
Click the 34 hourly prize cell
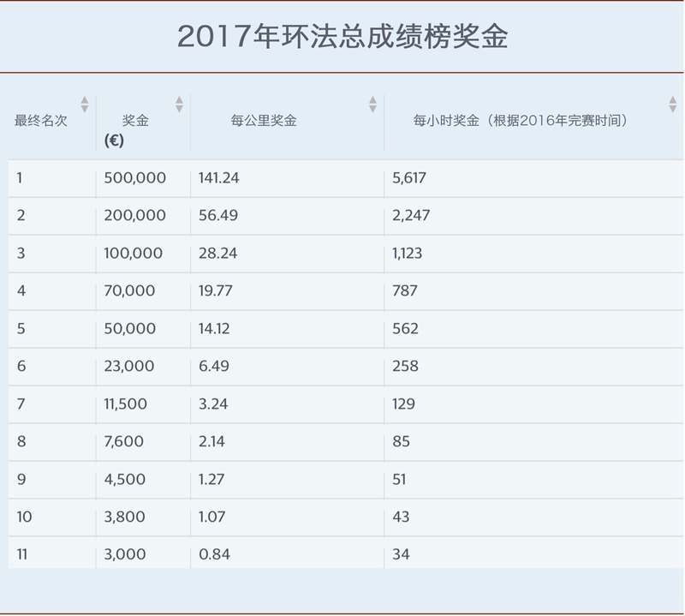(x=401, y=555)
